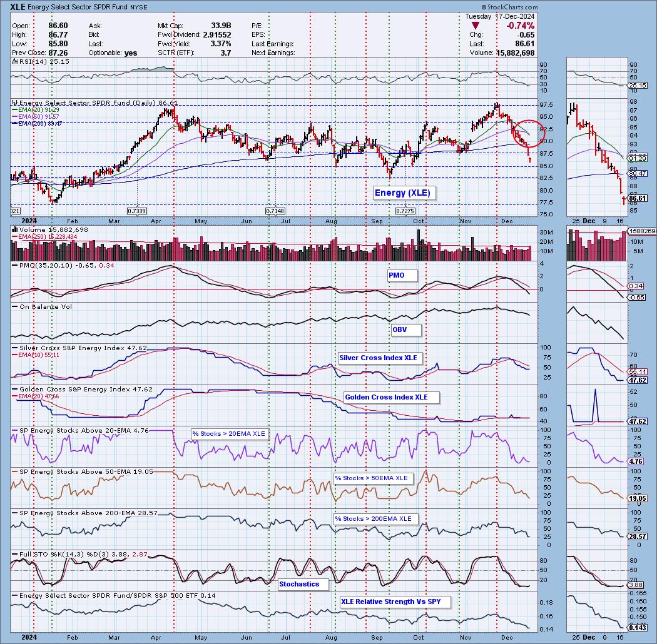Screen dimensions: 657x644
Task: Click the EMA(50) 91.57 legend entry
Action: pyautogui.click(x=36, y=116)
